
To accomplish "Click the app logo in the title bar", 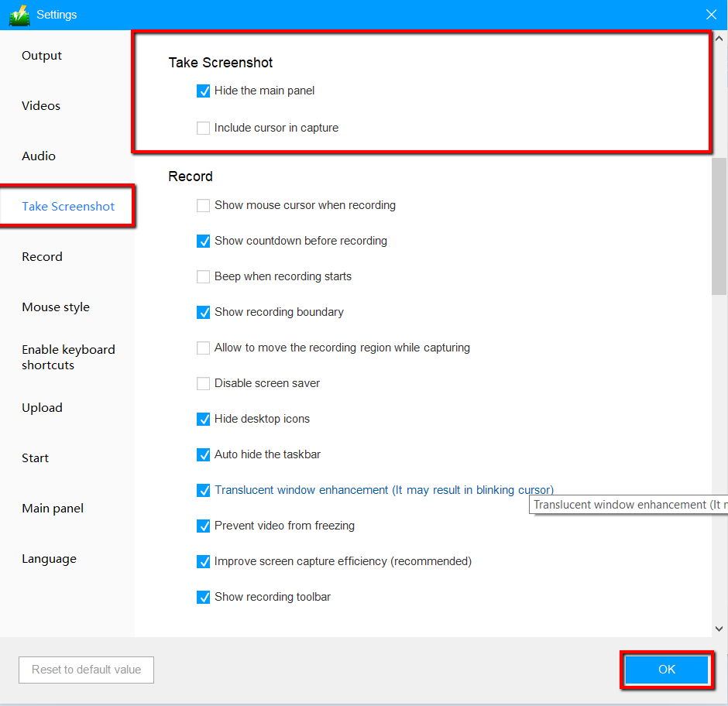I will pos(19,14).
